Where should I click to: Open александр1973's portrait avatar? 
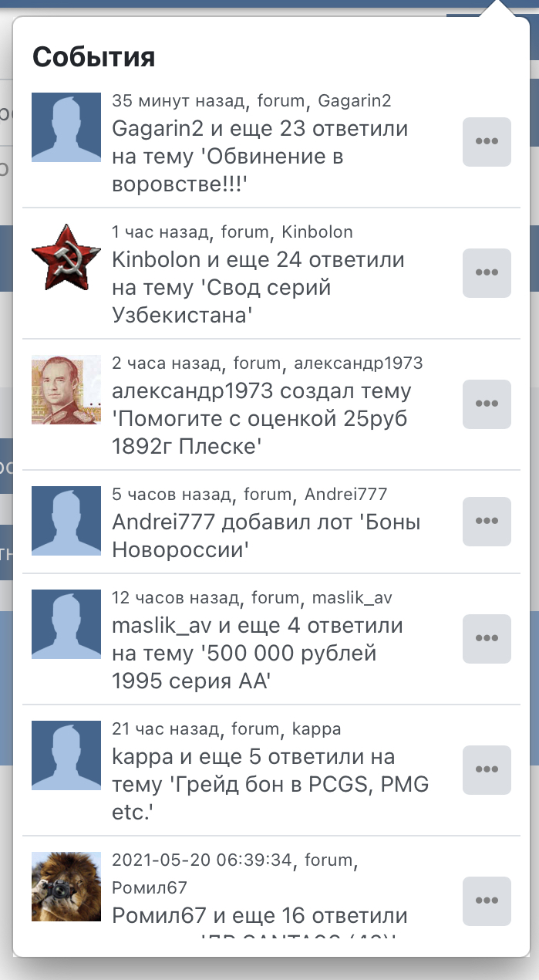pyautogui.click(x=66, y=390)
